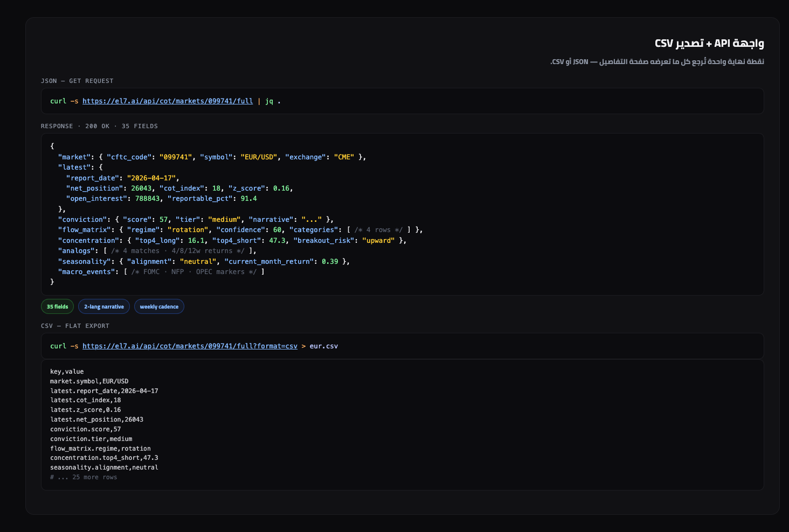Click the 'weekly cadence' badge

click(159, 306)
